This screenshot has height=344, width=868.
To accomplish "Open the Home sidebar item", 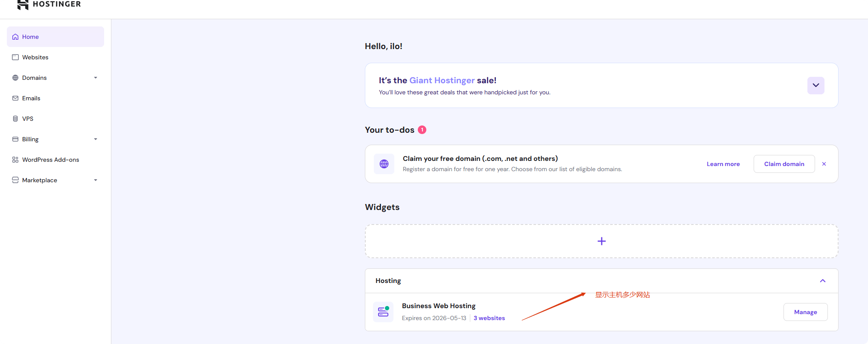I will (x=55, y=37).
